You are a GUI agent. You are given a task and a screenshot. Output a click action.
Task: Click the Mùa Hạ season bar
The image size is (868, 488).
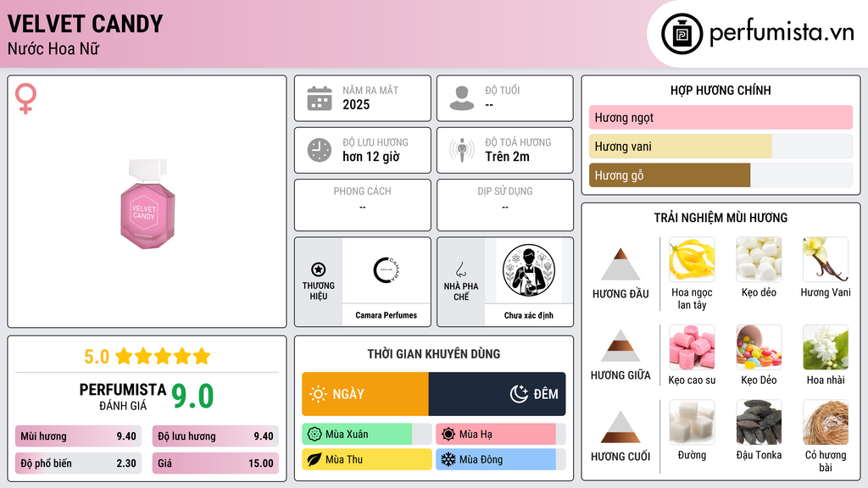point(501,435)
